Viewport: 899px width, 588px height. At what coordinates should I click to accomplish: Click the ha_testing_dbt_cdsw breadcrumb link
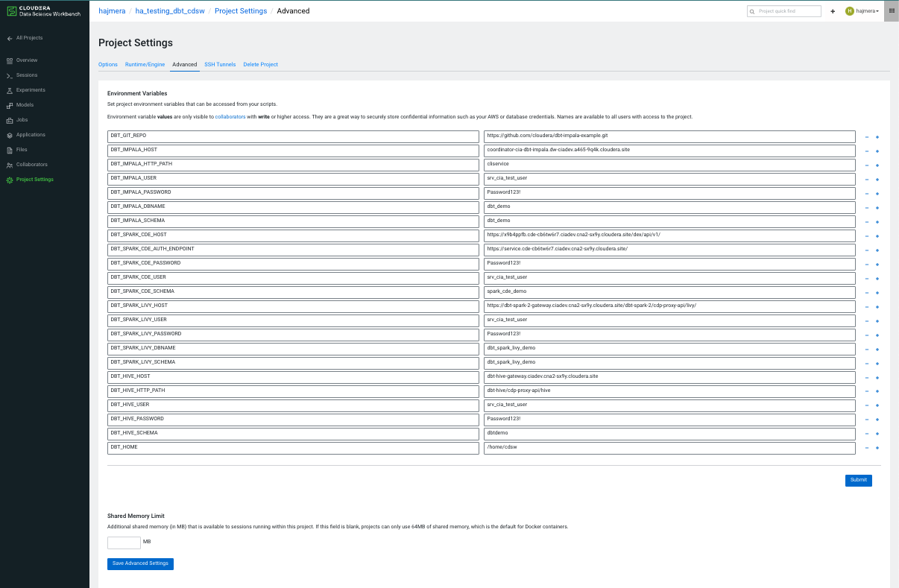(x=170, y=11)
